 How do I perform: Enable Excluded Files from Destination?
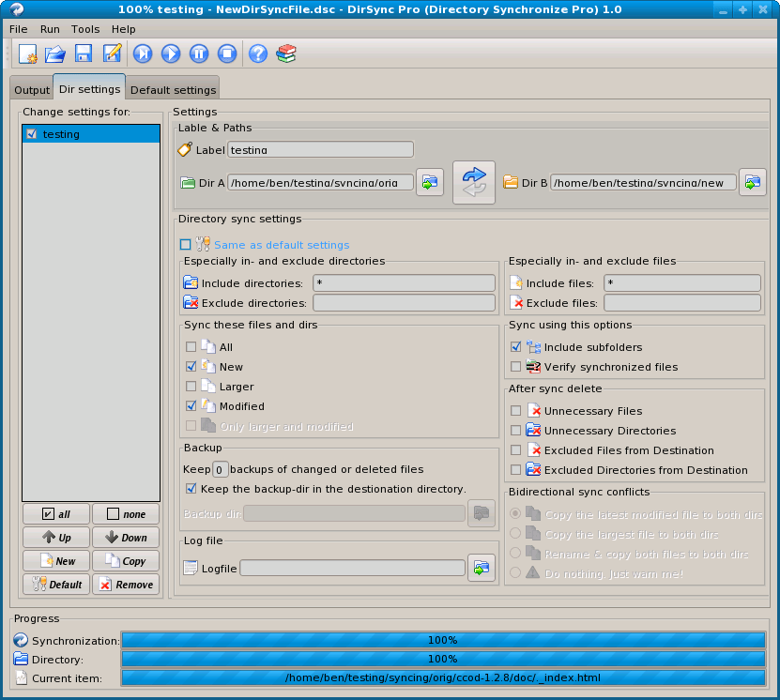(x=516, y=449)
